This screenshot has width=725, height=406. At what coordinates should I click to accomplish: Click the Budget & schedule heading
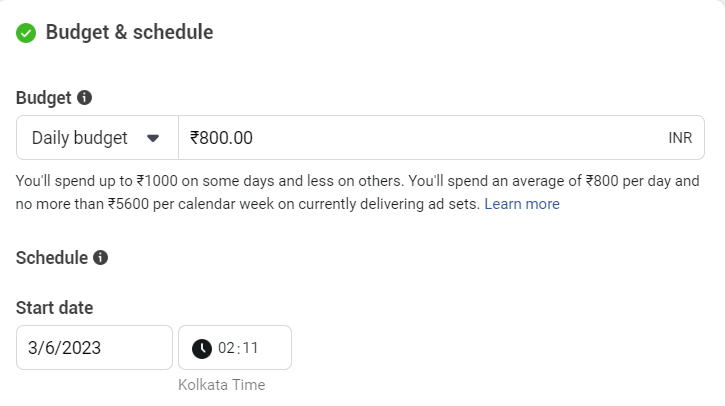pyautogui.click(x=129, y=32)
